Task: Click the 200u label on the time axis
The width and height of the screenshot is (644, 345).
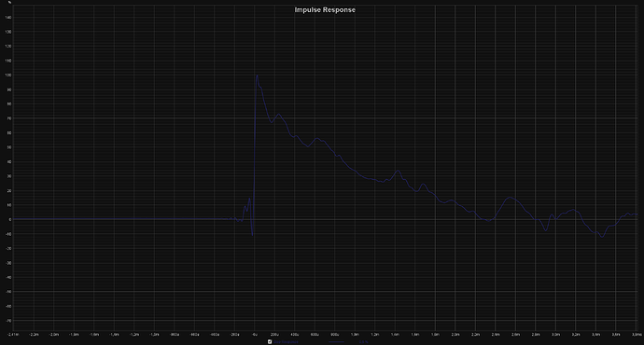Action: pyautogui.click(x=274, y=335)
